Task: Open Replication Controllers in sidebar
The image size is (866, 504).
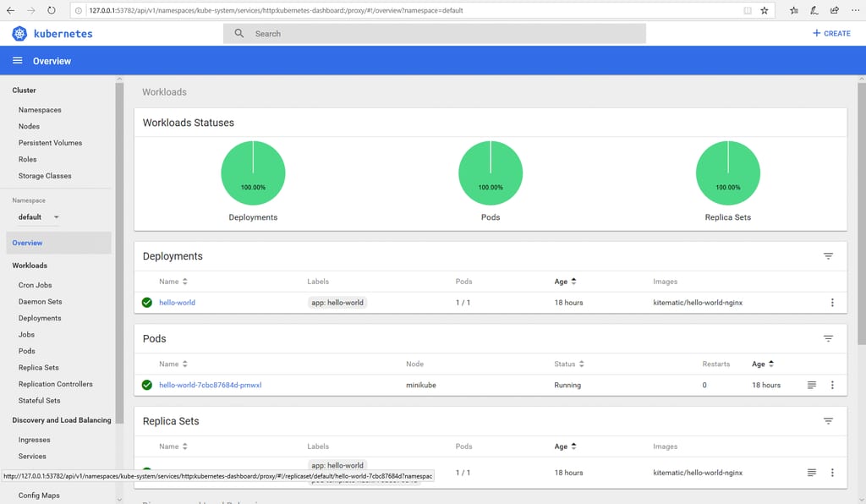Action: pos(55,384)
